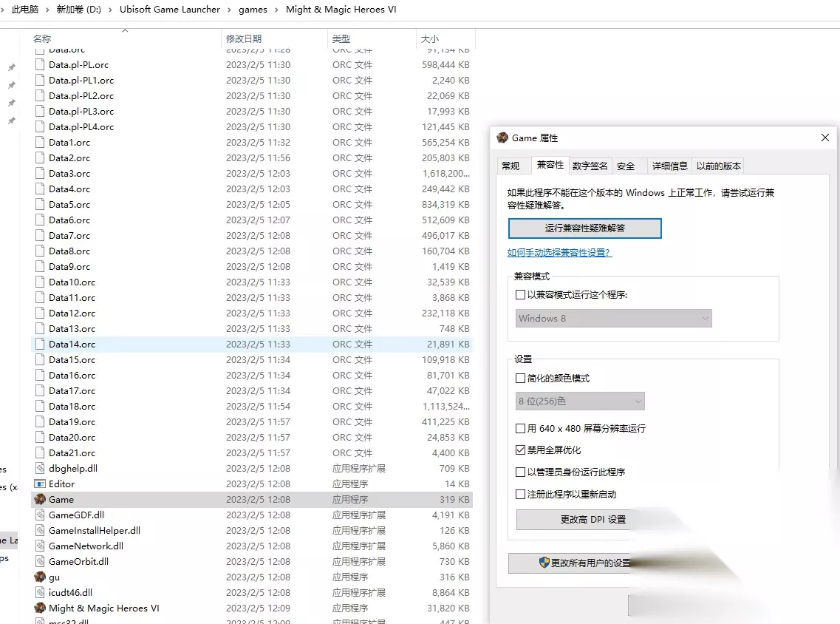Open the 8 位(256)色 color mode dropdown
Image resolution: width=840 pixels, height=624 pixels.
click(x=580, y=401)
